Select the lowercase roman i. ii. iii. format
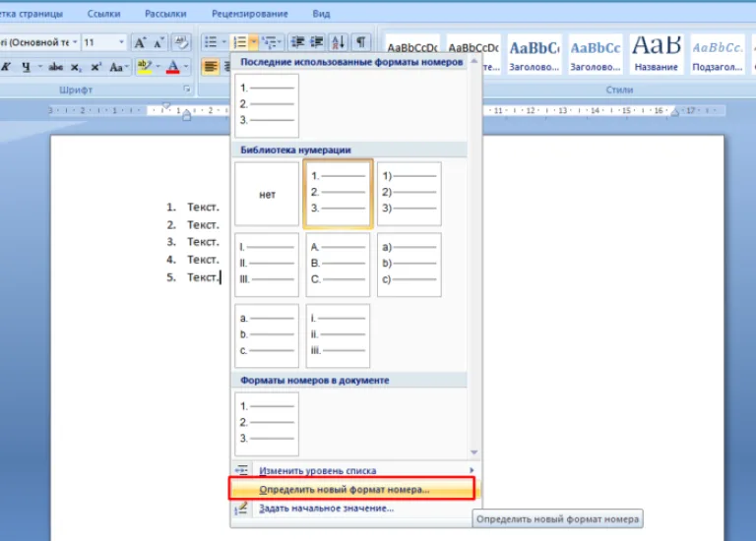 click(338, 335)
